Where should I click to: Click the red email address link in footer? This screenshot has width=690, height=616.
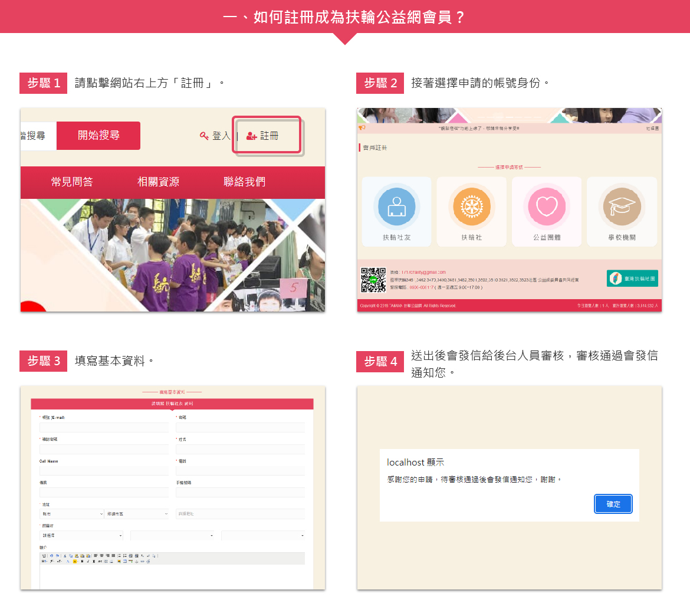[x=423, y=272]
